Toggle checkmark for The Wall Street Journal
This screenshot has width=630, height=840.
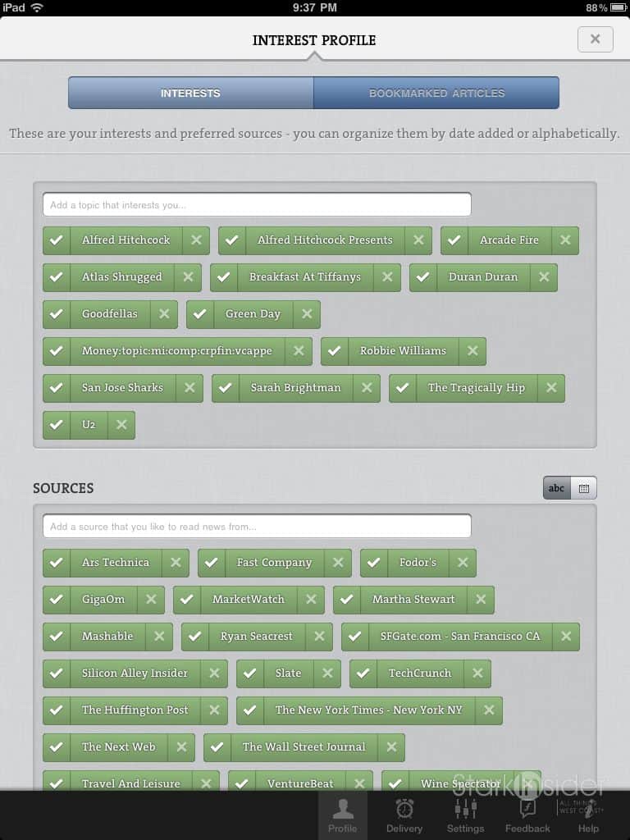(x=217, y=747)
